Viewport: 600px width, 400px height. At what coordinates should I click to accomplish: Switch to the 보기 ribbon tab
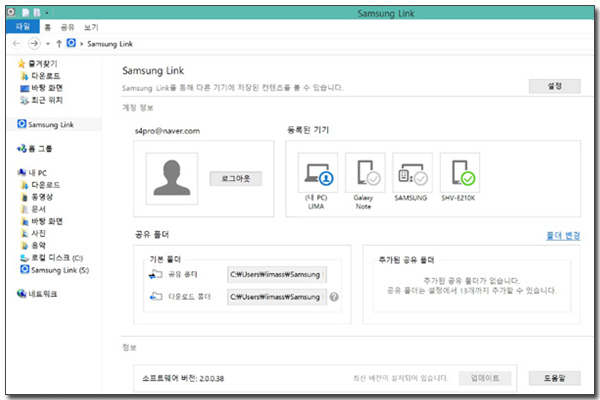(91, 28)
